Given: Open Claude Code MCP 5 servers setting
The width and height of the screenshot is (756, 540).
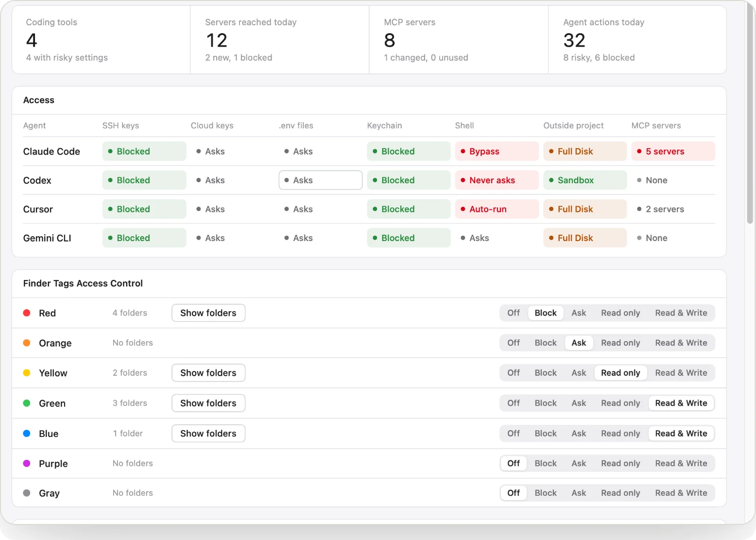Looking at the screenshot, I should [673, 151].
